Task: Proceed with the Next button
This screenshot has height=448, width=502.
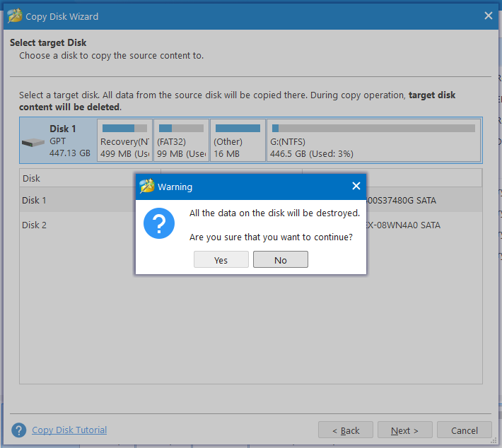Action: [x=404, y=430]
